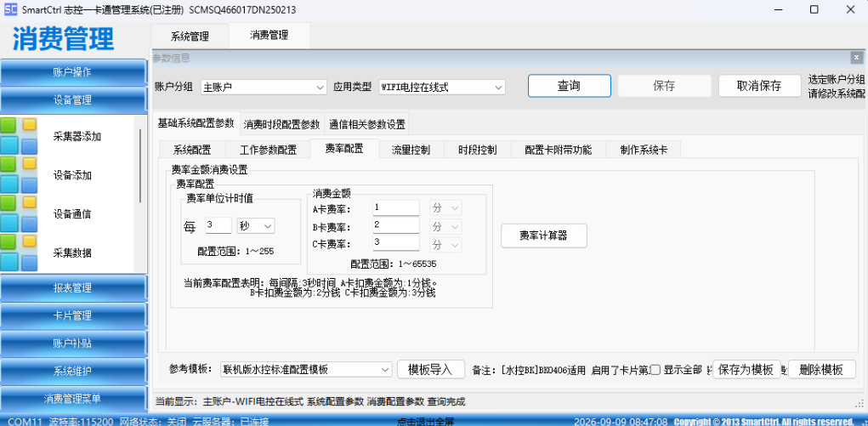This screenshot has width=868, height=426.
Task: Open the time unit 秒 dropdown
Action: coord(256,225)
